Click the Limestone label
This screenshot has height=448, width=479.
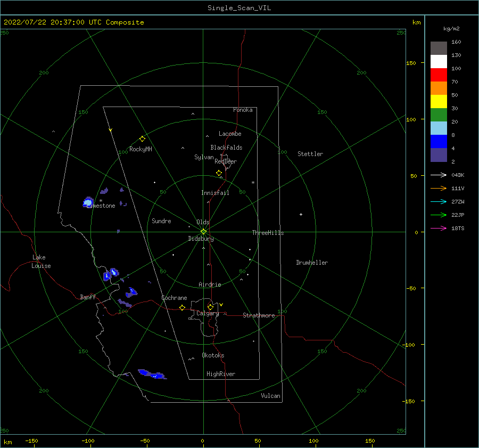pyautogui.click(x=101, y=206)
